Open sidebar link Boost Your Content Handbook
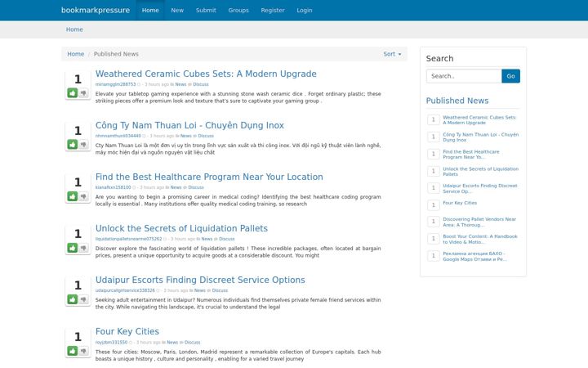This screenshot has height=368, width=588. point(480,239)
